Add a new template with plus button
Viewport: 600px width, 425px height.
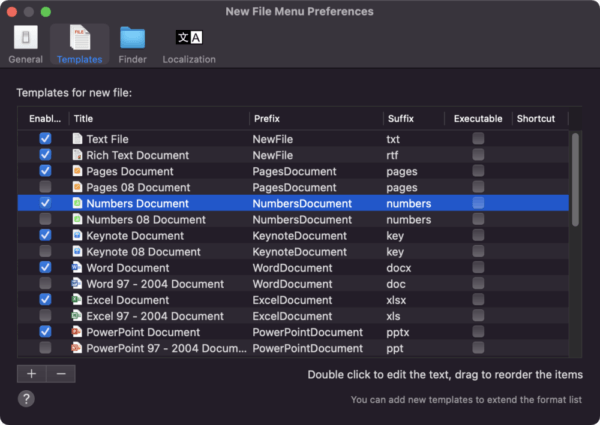(32, 374)
